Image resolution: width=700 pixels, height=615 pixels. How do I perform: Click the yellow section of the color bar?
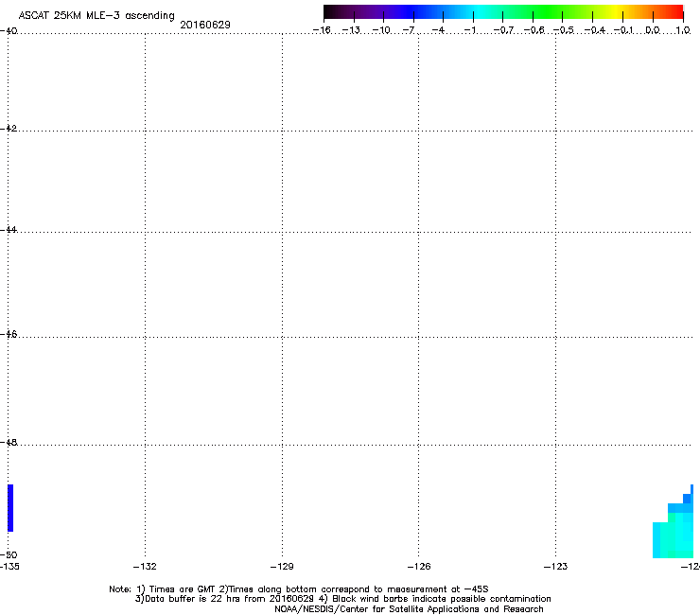(x=616, y=12)
